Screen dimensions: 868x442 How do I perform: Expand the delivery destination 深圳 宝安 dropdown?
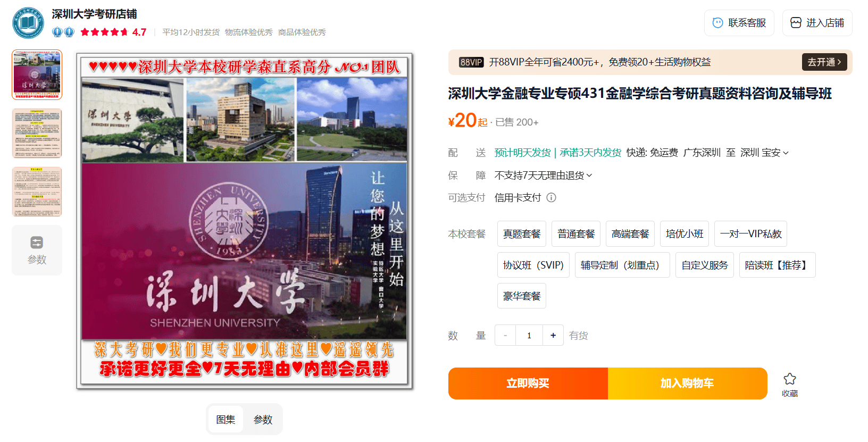pyautogui.click(x=764, y=153)
